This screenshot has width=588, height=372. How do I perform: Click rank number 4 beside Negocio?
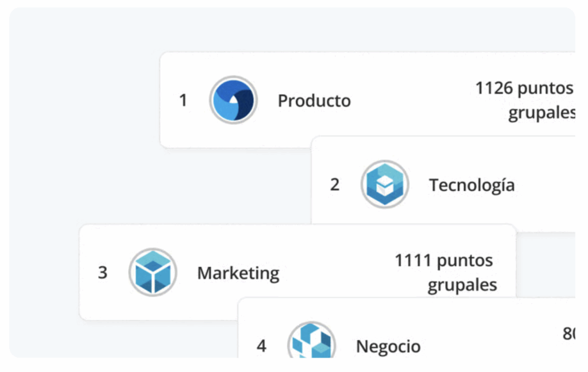pyautogui.click(x=261, y=346)
